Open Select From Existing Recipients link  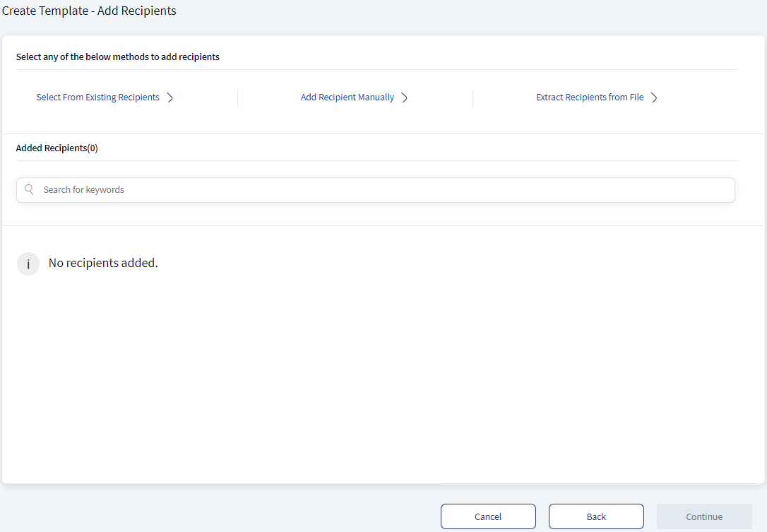[x=98, y=97]
